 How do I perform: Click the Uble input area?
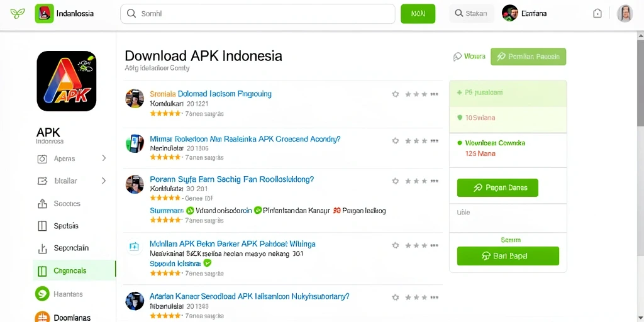tap(508, 218)
